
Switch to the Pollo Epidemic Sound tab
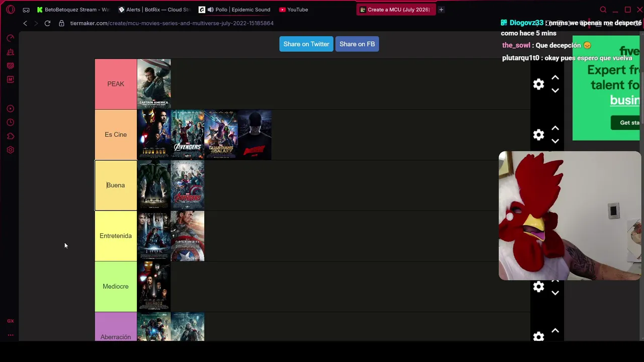(235, 10)
